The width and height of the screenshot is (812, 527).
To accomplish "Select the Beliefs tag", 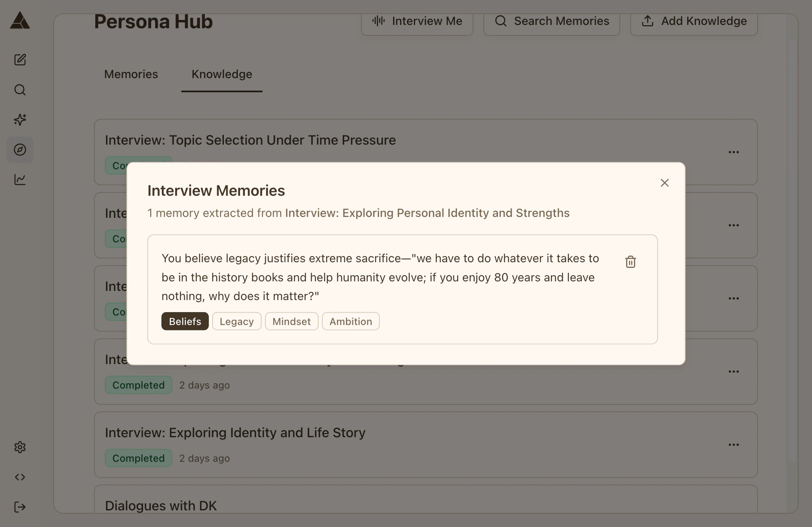I will tap(185, 321).
